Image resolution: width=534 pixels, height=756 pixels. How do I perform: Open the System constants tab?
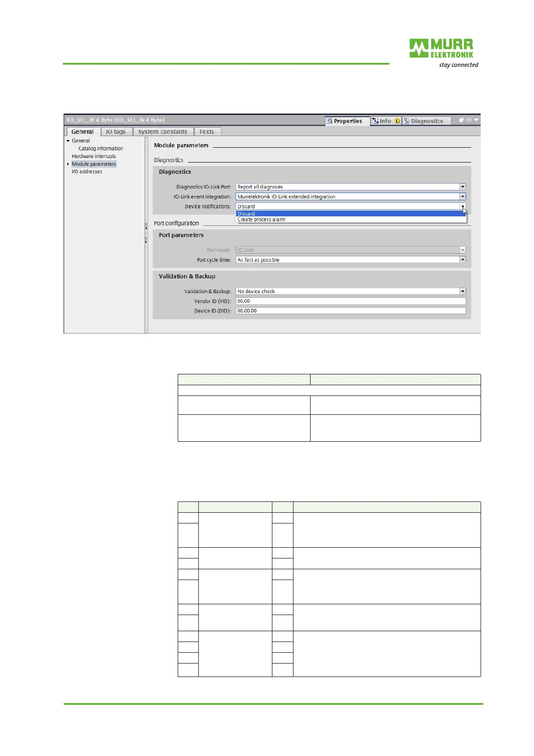[162, 132]
